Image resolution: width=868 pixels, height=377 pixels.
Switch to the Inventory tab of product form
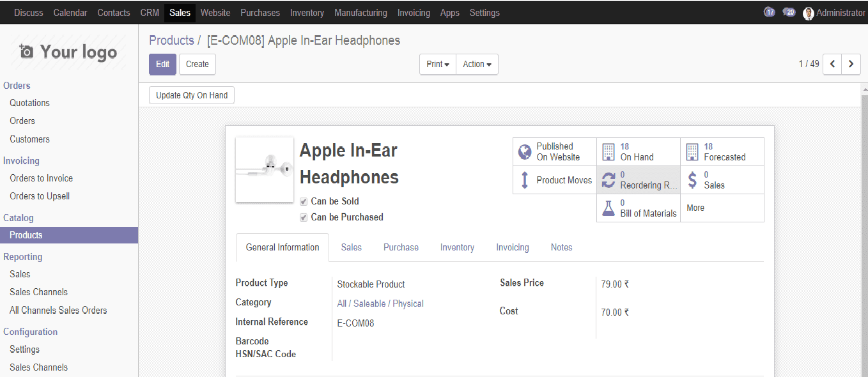click(457, 247)
